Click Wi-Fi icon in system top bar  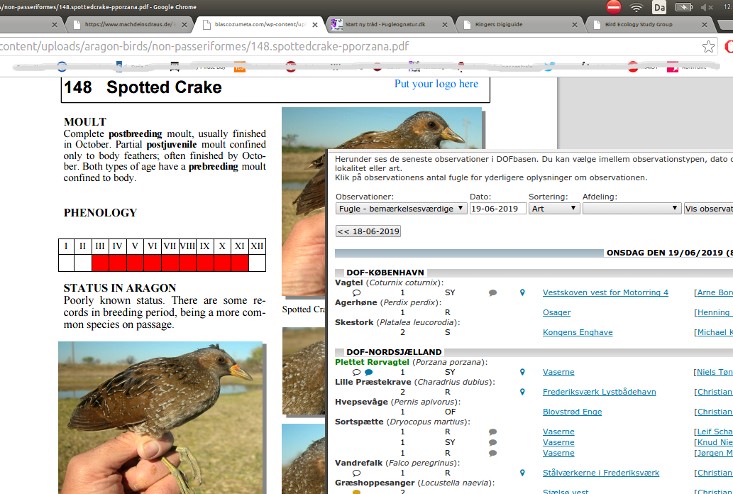pyautogui.click(x=637, y=7)
